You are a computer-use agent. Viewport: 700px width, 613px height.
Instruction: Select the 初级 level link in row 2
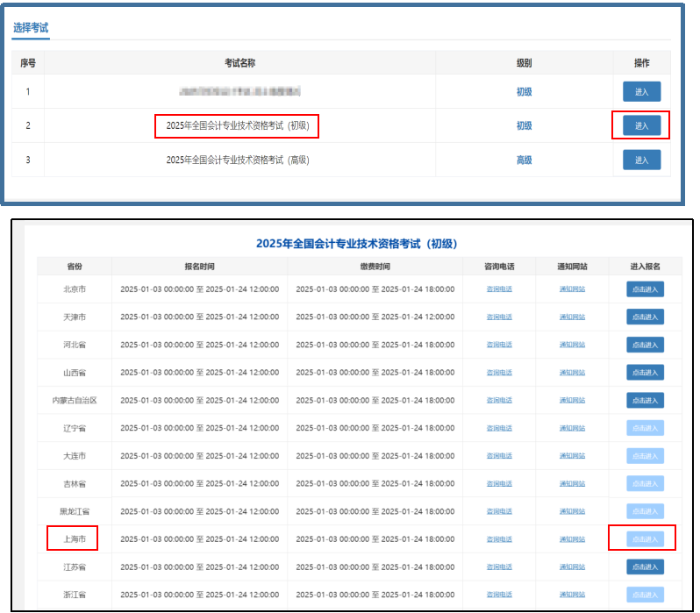[x=524, y=125]
